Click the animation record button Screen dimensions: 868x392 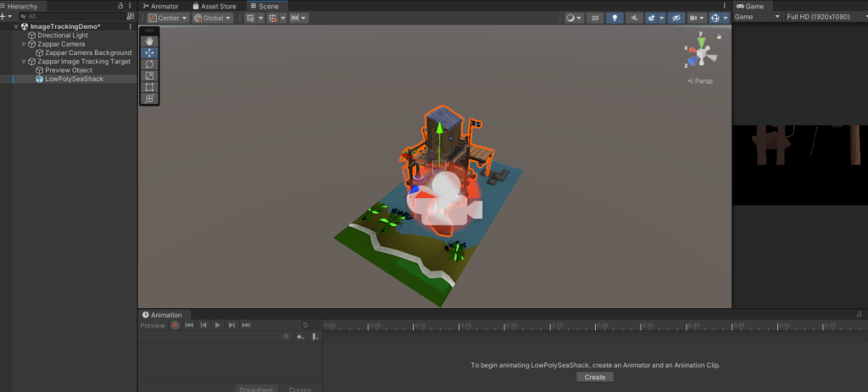175,325
